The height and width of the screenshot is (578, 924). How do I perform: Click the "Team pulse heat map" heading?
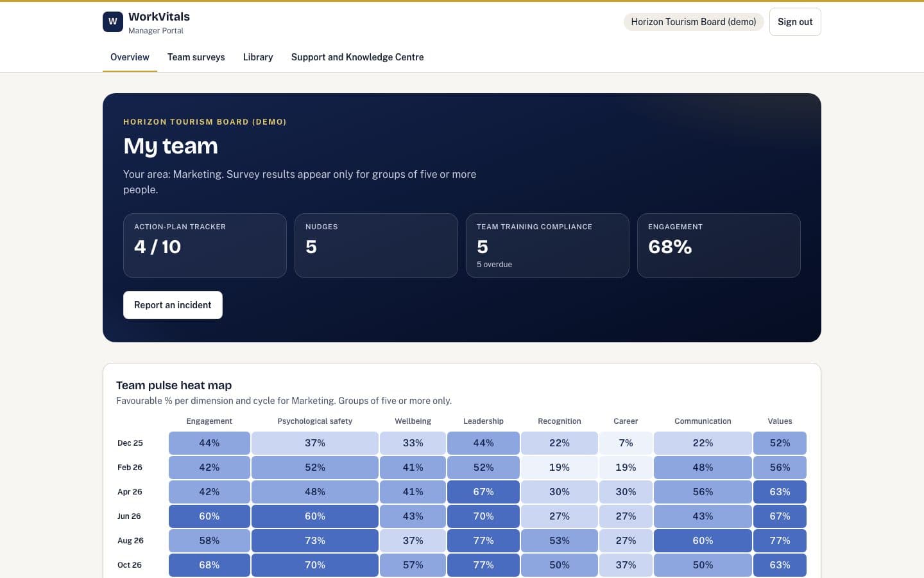point(174,385)
